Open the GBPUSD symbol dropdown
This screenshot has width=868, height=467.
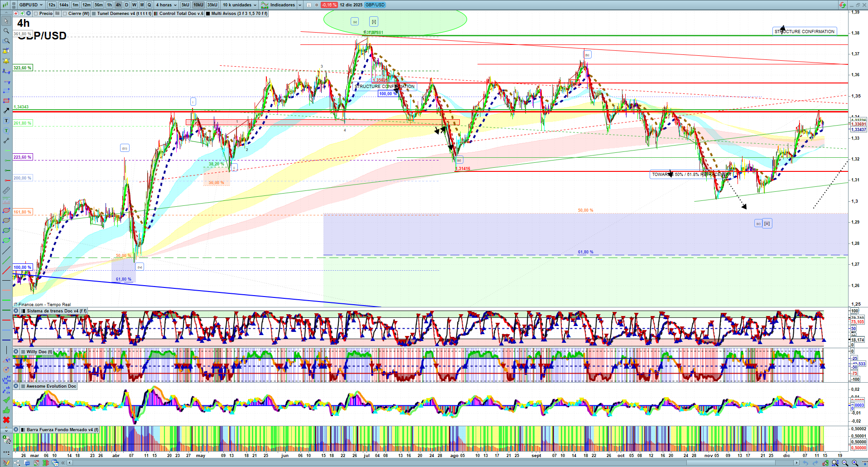pos(30,5)
